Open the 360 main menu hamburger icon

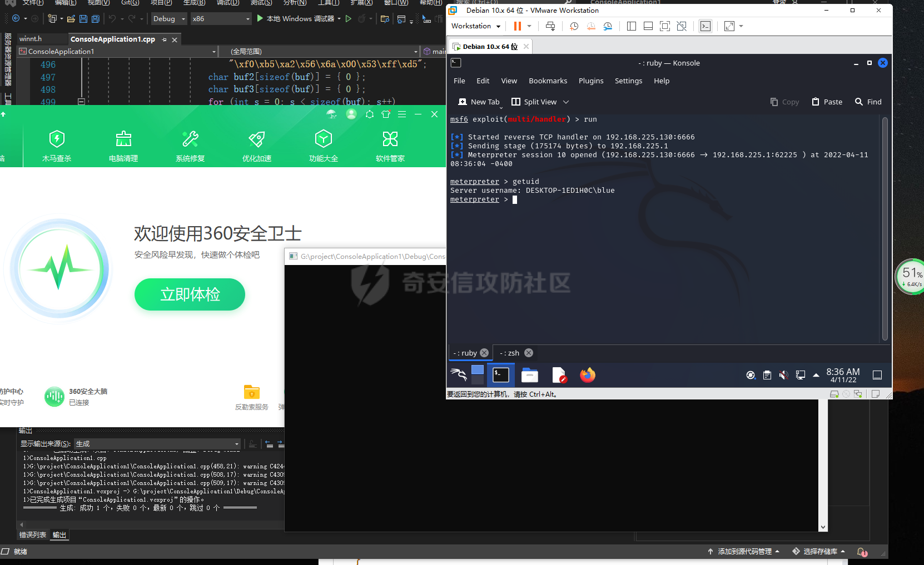pyautogui.click(x=402, y=114)
